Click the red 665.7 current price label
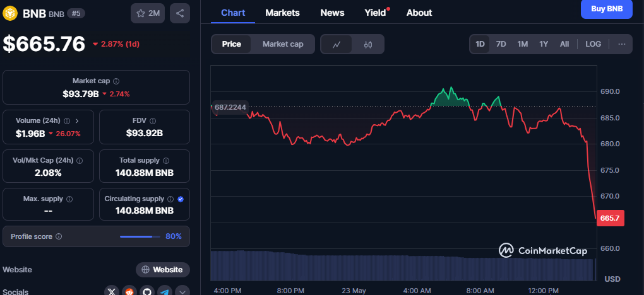The image size is (644, 295). [x=610, y=218]
